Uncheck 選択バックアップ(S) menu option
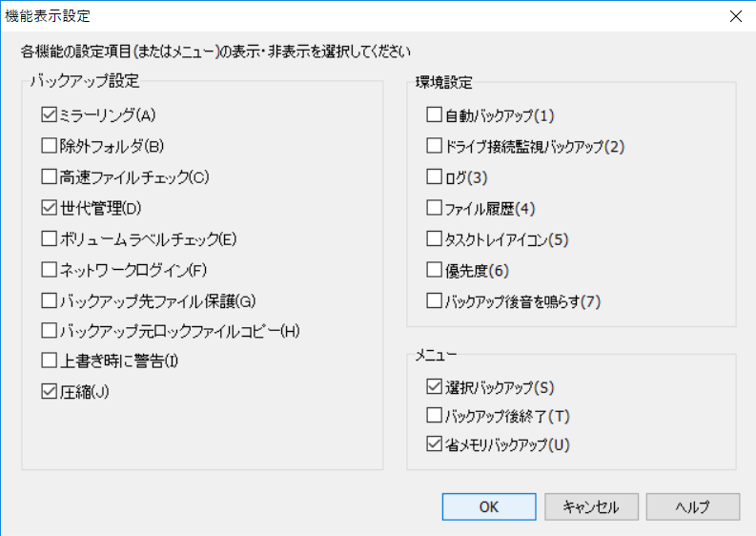Screen dimensions: 756x536 [x=435, y=387]
